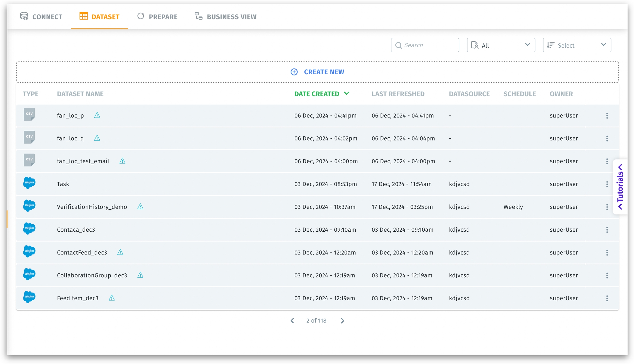The image size is (634, 364).
Task: Open kebab menu for FeedItem_dec3 row
Action: point(607,298)
